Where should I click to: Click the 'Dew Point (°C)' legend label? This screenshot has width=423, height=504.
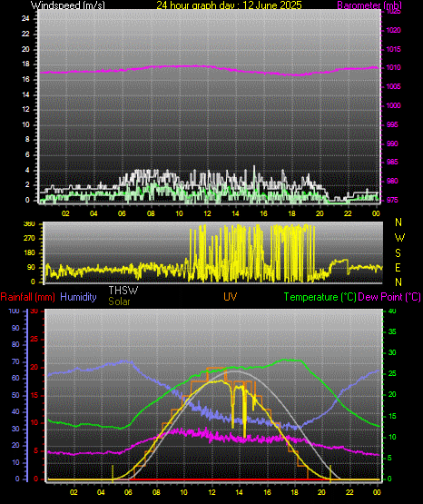[389, 297]
